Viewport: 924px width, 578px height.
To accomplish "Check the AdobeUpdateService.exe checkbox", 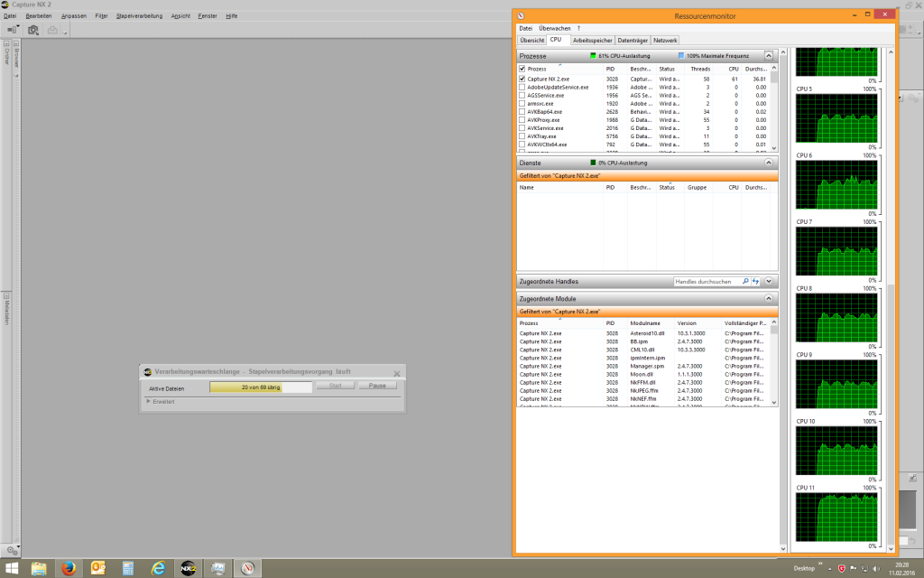I will click(x=522, y=87).
